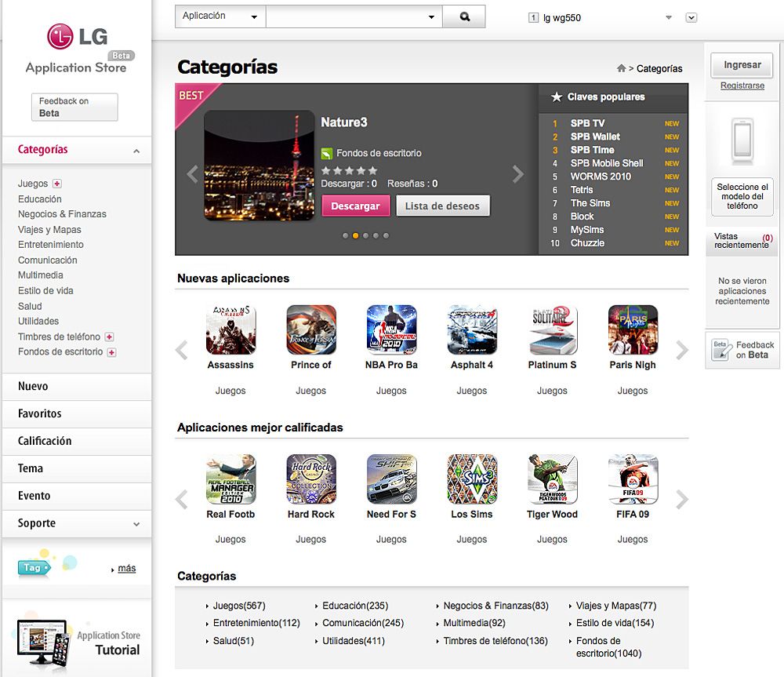Screen dimensions: 784x677
Task: Go to next top-rated applications
Action: [x=682, y=500]
